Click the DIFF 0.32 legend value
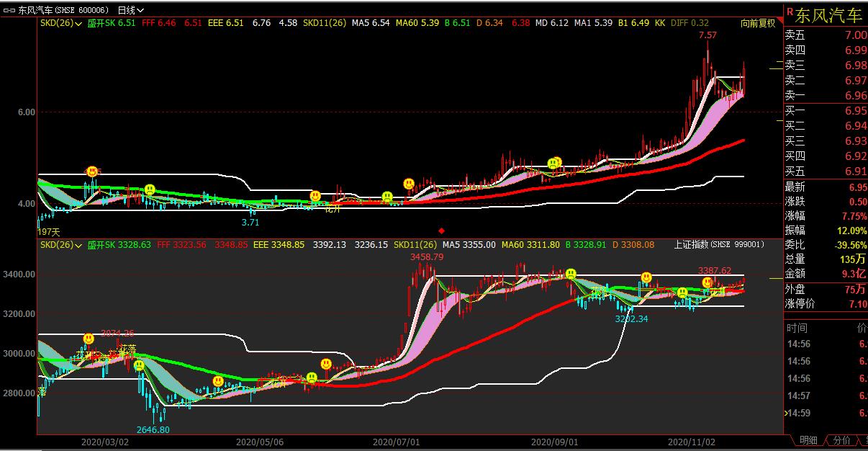 (x=690, y=23)
